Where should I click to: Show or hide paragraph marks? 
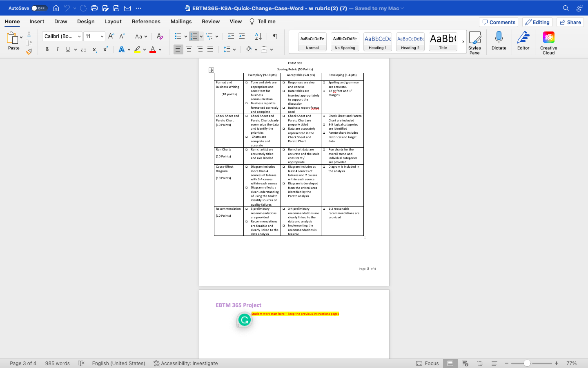275,36
